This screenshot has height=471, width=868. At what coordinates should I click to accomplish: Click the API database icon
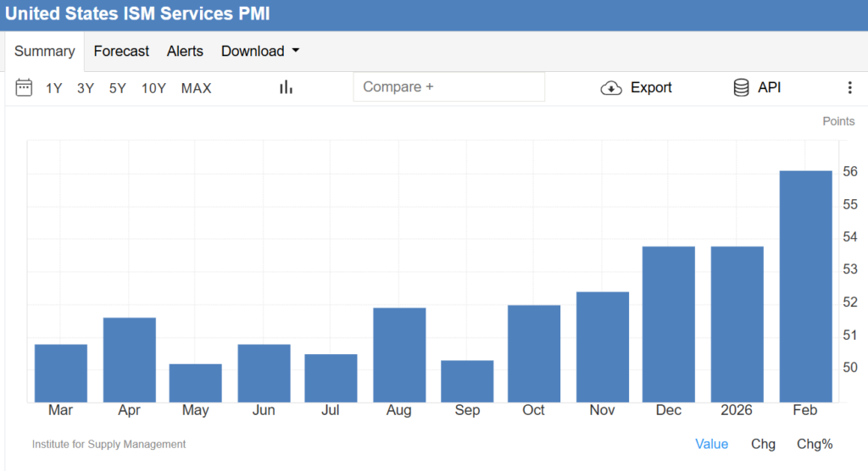click(x=741, y=88)
